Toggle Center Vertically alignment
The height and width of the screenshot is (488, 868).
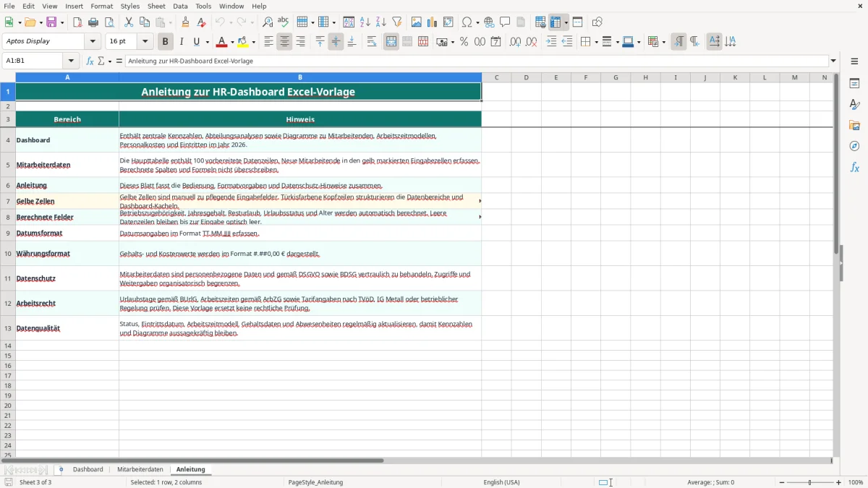(336, 42)
